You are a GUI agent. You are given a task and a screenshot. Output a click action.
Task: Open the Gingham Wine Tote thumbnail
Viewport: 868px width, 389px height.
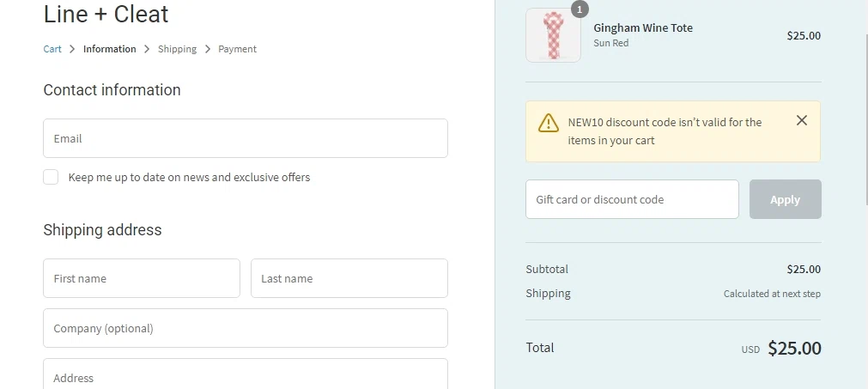point(553,35)
